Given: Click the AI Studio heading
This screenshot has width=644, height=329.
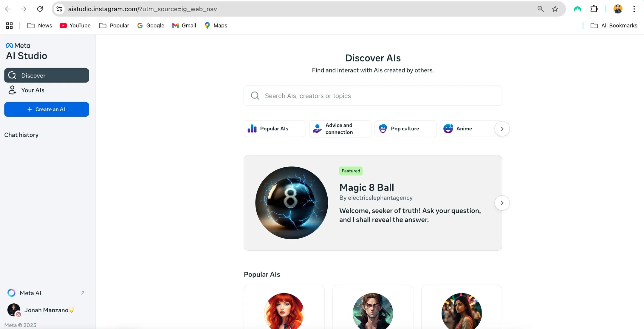Looking at the screenshot, I should 27,56.
